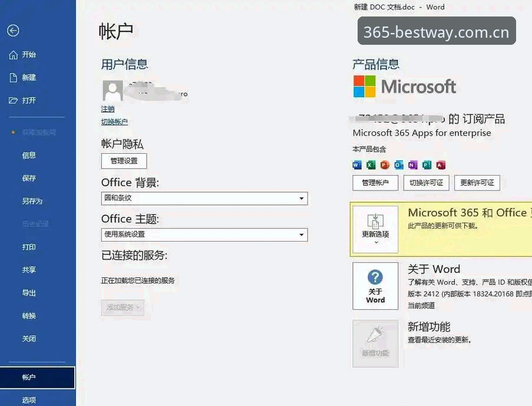Select 历史记录 in the sidebar
The width and height of the screenshot is (532, 406).
(35, 224)
